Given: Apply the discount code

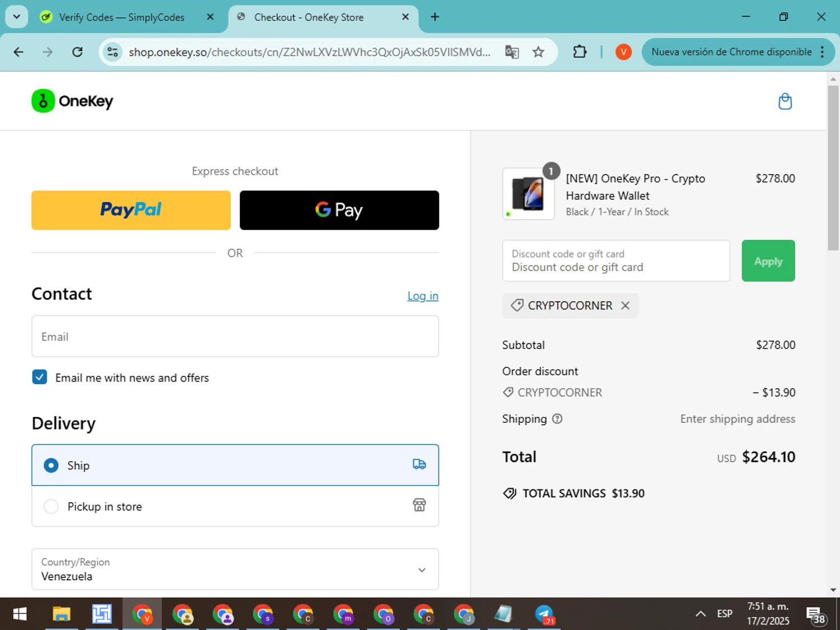Looking at the screenshot, I should pos(768,261).
